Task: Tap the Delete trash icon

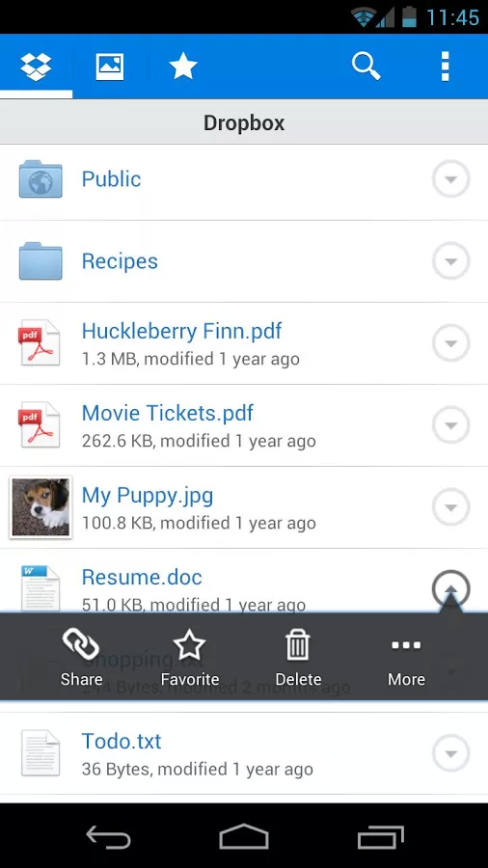Action: [298, 657]
